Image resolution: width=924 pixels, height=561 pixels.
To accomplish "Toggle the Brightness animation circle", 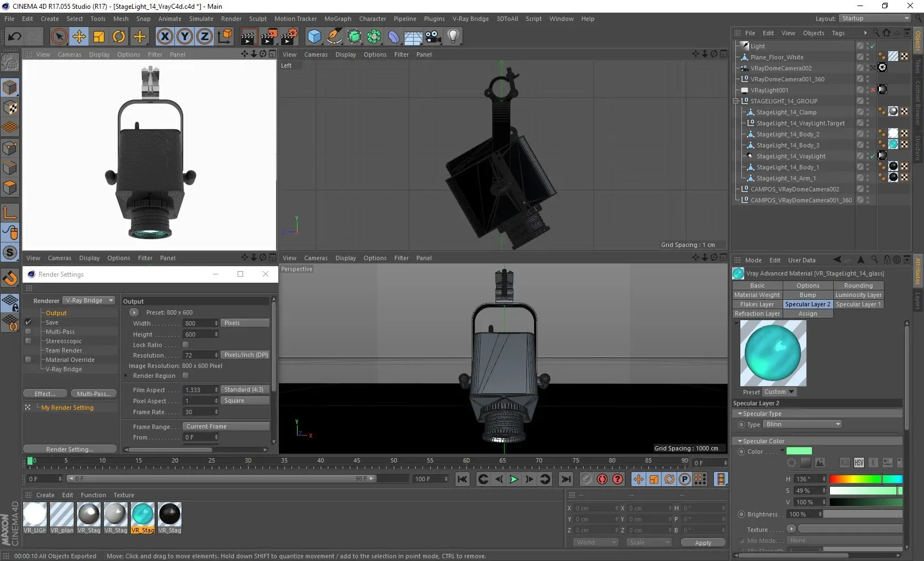I will coord(741,515).
